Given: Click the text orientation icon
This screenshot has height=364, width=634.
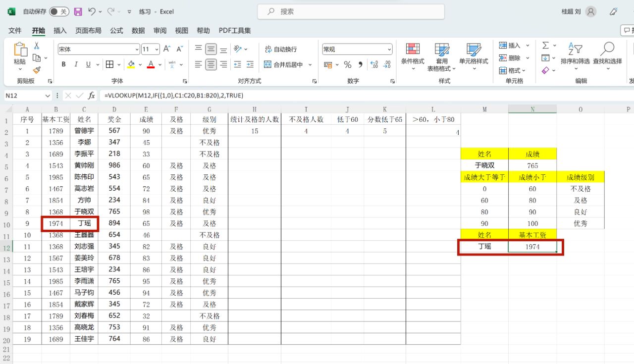Looking at the screenshot, I should (238, 49).
